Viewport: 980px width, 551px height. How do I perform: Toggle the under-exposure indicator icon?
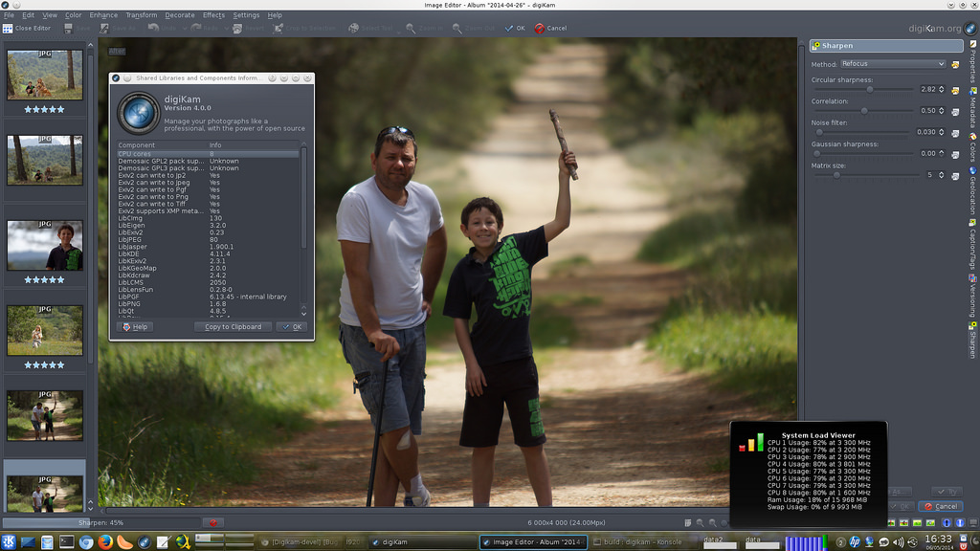click(x=947, y=523)
